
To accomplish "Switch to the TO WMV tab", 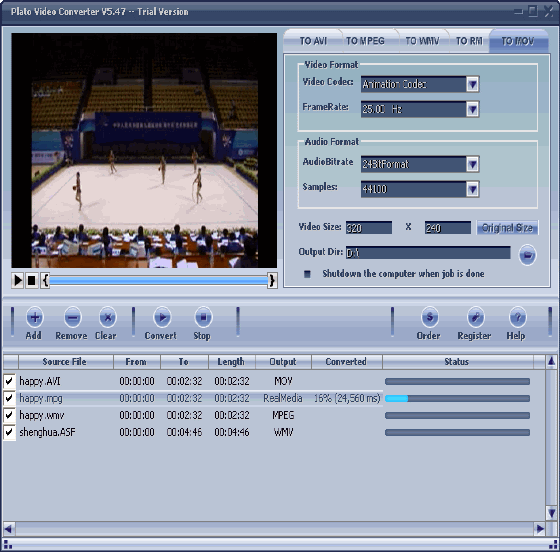I will click(x=422, y=41).
